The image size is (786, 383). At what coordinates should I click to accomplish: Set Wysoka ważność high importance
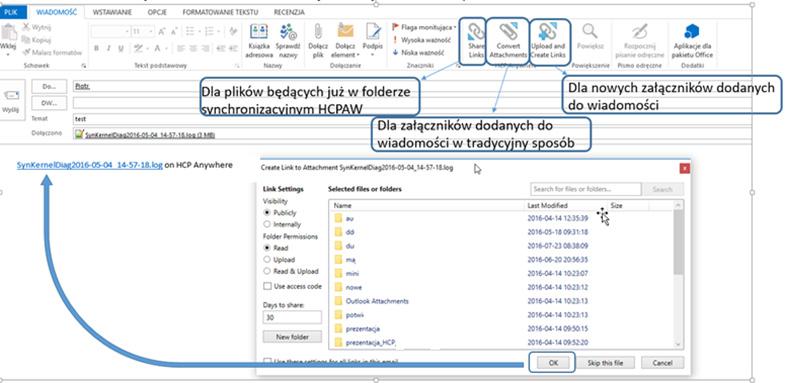tap(422, 40)
